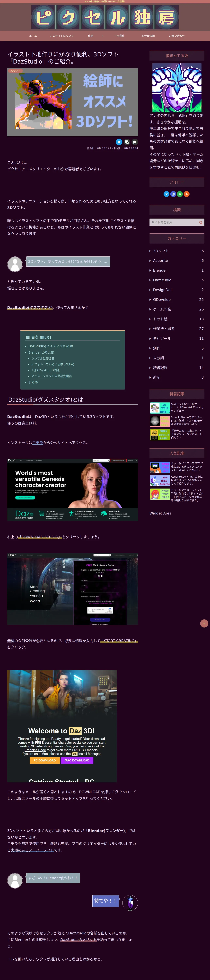Jump to アニメーションの自動補完機能 in contents
The width and height of the screenshot is (210, 980).
click(x=52, y=376)
